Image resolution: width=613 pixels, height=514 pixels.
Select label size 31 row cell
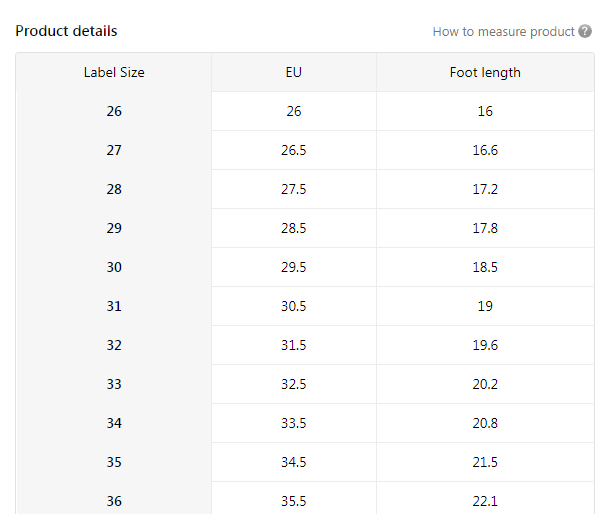tap(114, 306)
